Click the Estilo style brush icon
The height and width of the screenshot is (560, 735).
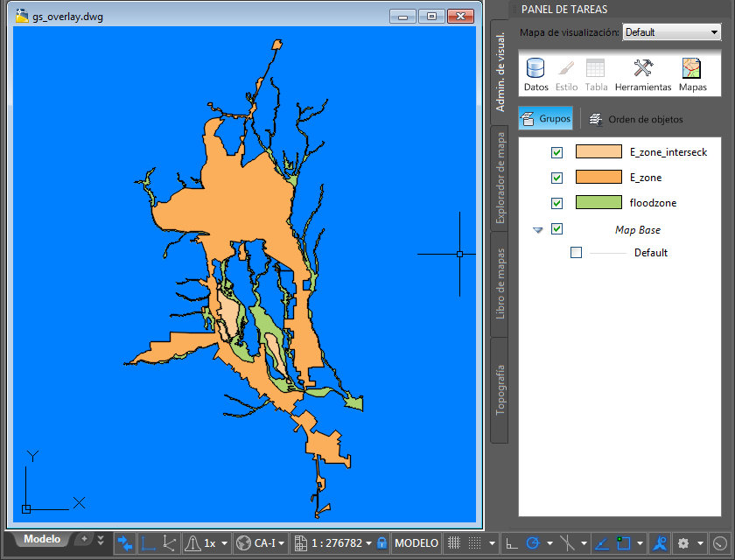[566, 69]
